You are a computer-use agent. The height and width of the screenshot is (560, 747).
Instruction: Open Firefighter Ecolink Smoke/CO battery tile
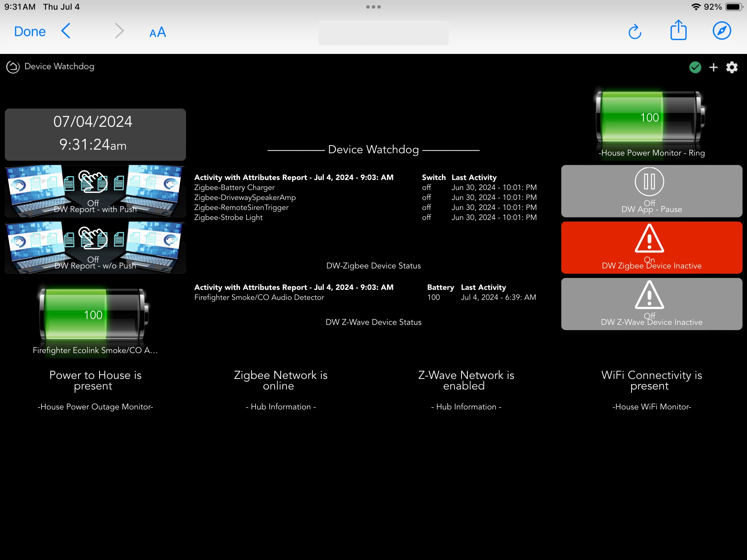(95, 320)
